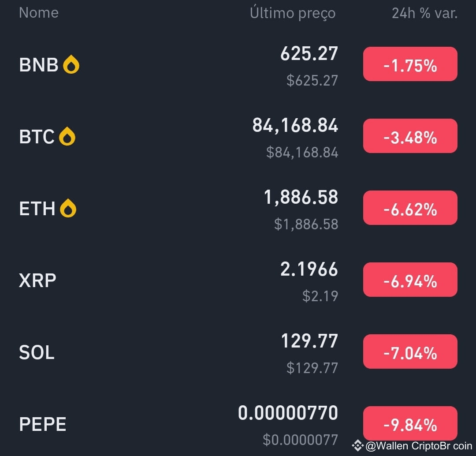Open the Último preço column sort options
This screenshot has width=476, height=456.
coord(293,13)
